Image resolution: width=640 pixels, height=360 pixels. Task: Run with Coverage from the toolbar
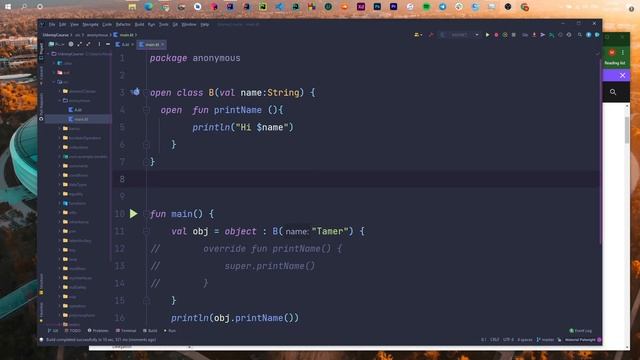(505, 35)
